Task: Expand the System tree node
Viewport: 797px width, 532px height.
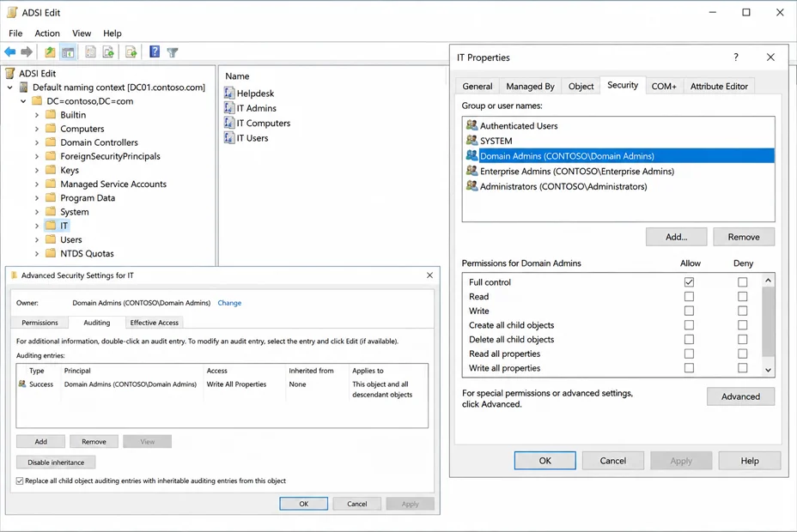Action: [x=37, y=212]
